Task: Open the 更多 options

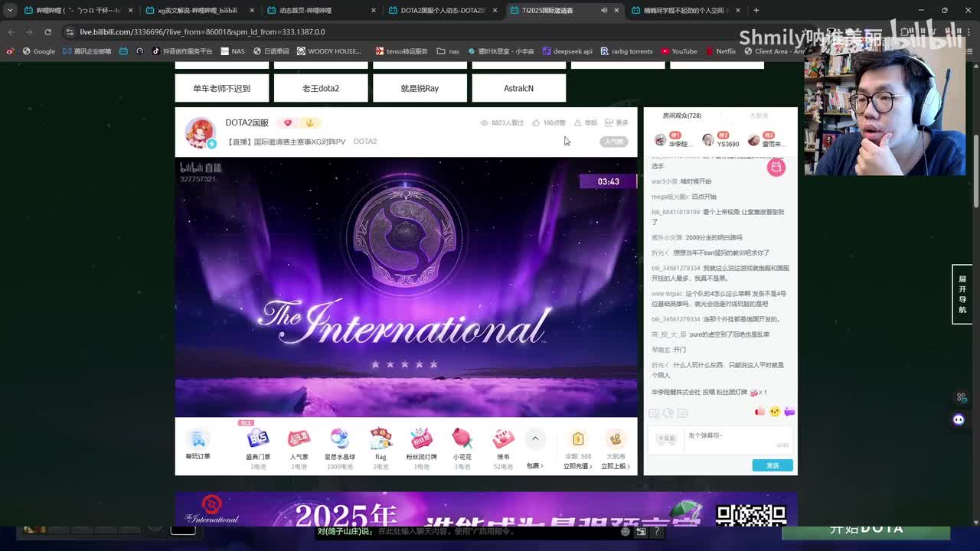Action: click(616, 122)
